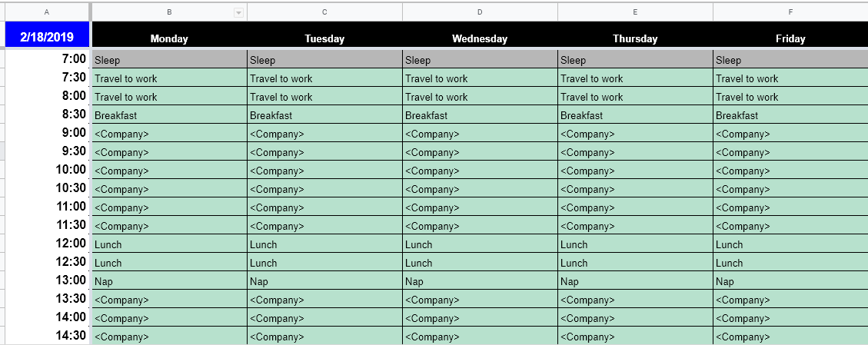Select Tuesday's Sleep cell

(x=324, y=60)
